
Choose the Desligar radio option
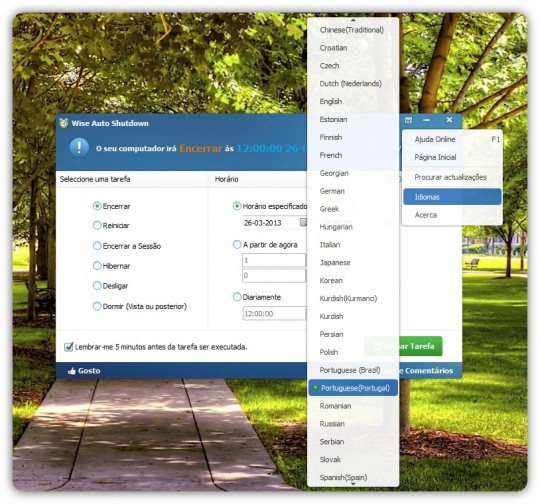click(x=97, y=286)
